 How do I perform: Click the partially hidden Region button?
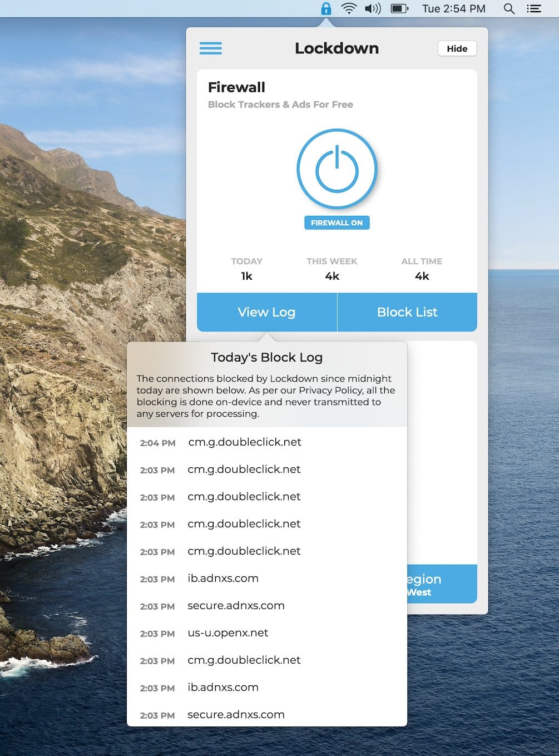pyautogui.click(x=442, y=584)
